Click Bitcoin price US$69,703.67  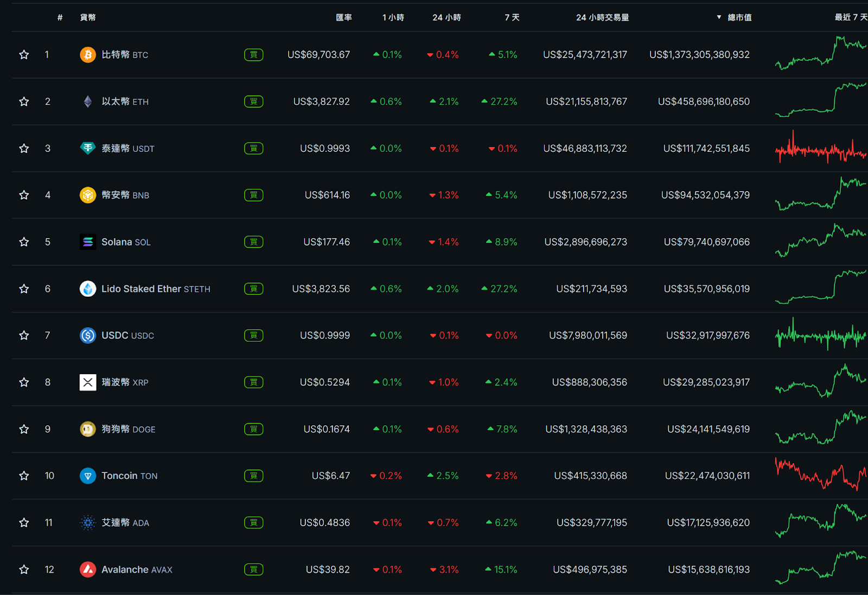[319, 55]
